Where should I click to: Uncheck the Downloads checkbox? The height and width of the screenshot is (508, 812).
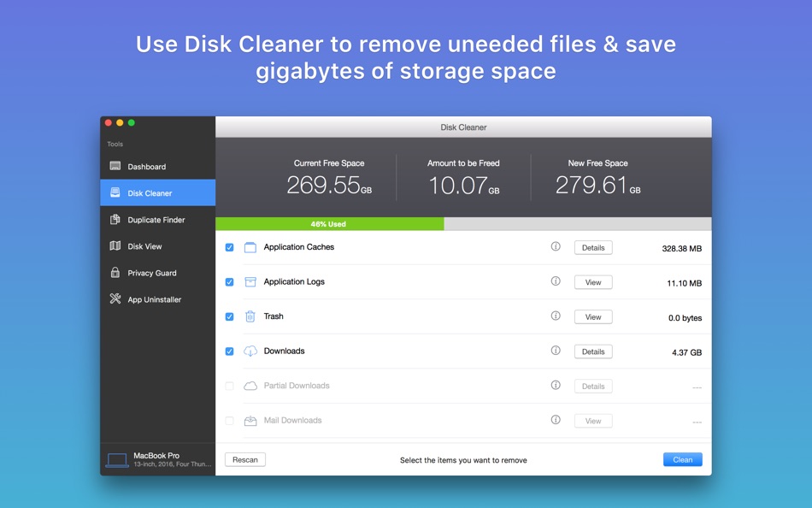[x=229, y=351]
